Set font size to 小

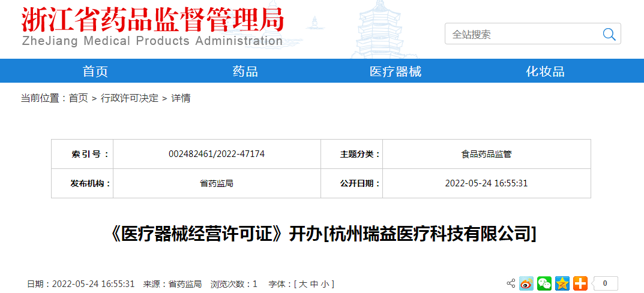325,284
